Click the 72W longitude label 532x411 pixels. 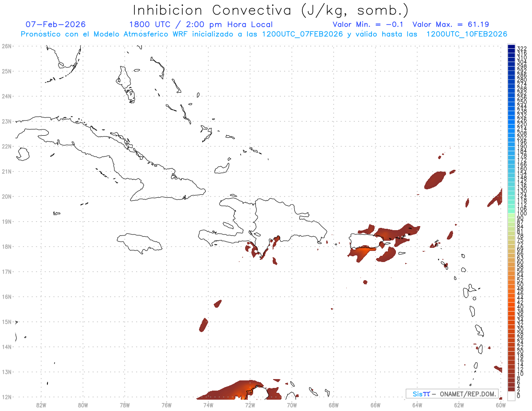[250, 404]
